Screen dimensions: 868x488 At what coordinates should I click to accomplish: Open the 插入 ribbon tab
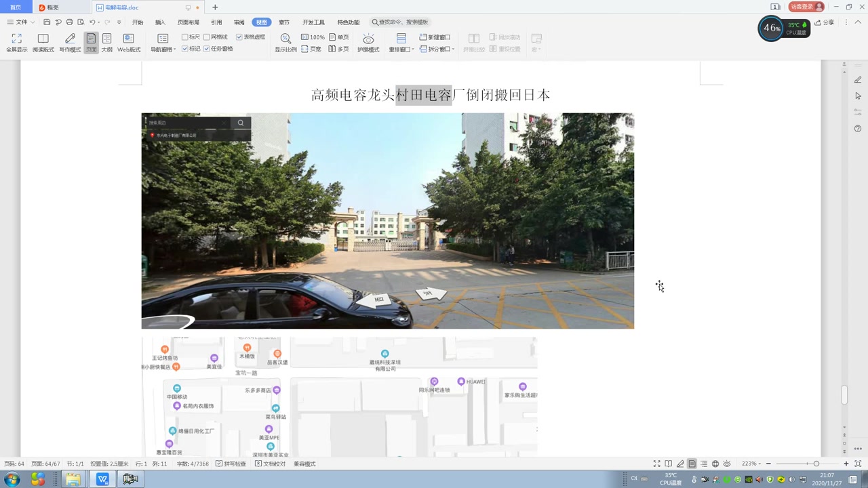click(x=160, y=22)
